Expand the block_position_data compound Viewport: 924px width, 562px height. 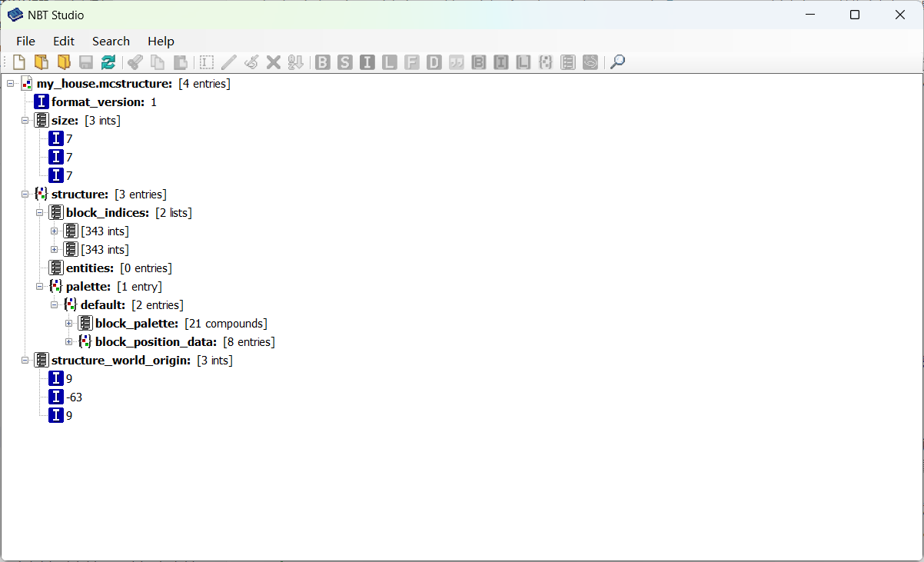click(x=69, y=341)
